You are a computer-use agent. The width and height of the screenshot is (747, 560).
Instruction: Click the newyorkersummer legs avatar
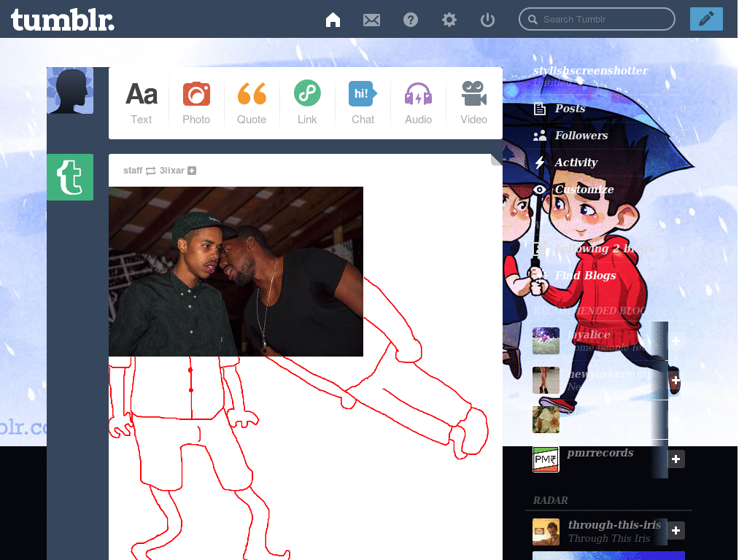tap(546, 380)
